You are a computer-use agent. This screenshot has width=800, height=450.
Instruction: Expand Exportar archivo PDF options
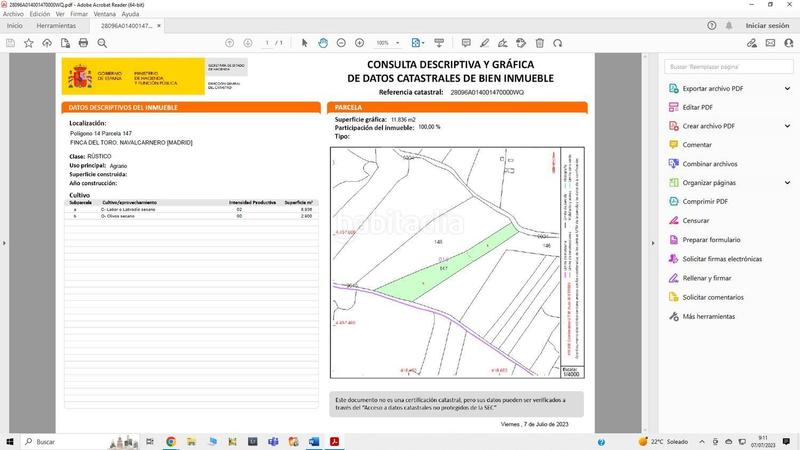(787, 88)
